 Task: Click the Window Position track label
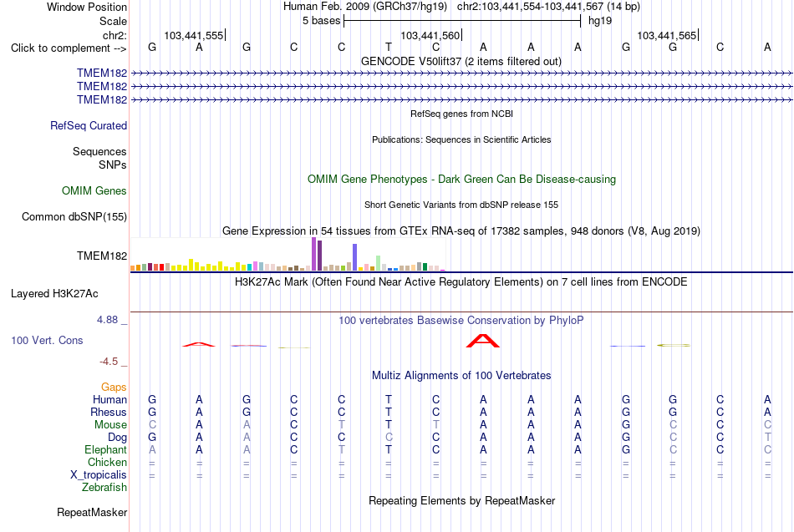(x=87, y=7)
